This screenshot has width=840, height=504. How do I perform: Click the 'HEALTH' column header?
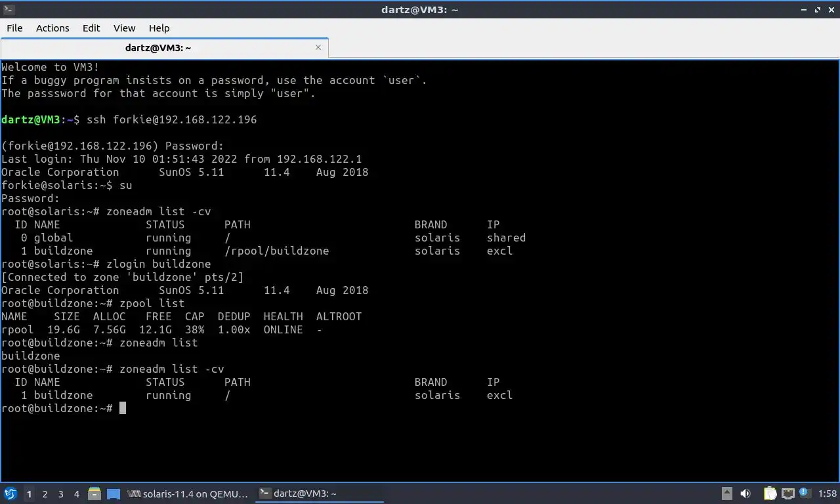[x=283, y=316]
